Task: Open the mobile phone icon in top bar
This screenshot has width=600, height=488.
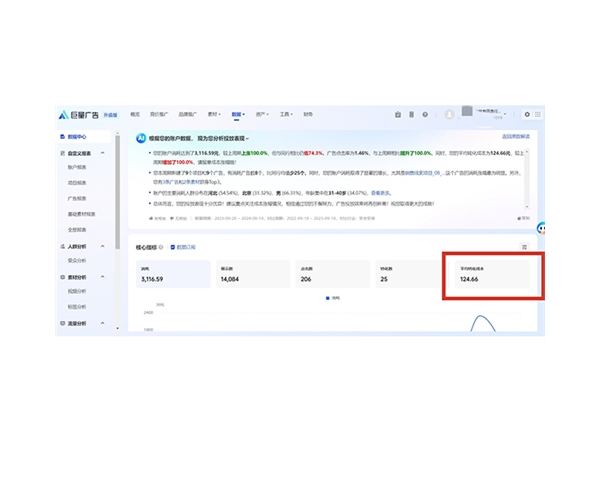Action: point(411,114)
